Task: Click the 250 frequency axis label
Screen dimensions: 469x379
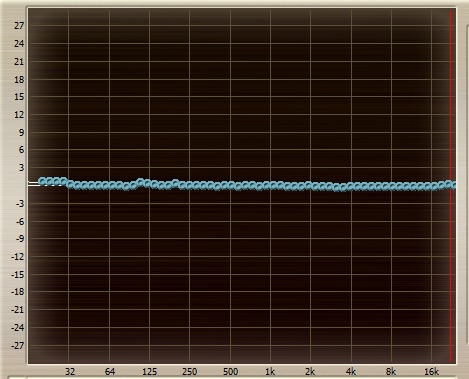Action: tap(190, 371)
